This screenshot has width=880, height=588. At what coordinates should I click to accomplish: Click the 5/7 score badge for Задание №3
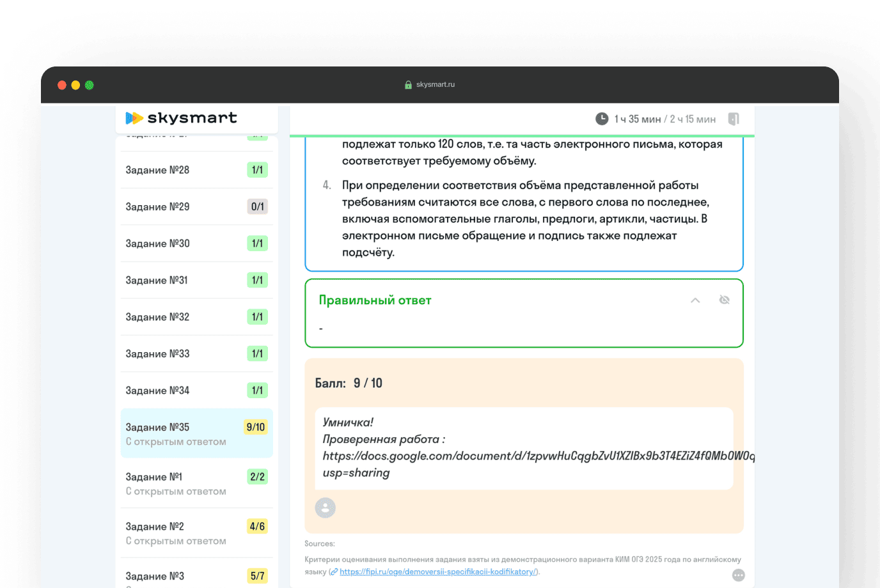click(258, 576)
